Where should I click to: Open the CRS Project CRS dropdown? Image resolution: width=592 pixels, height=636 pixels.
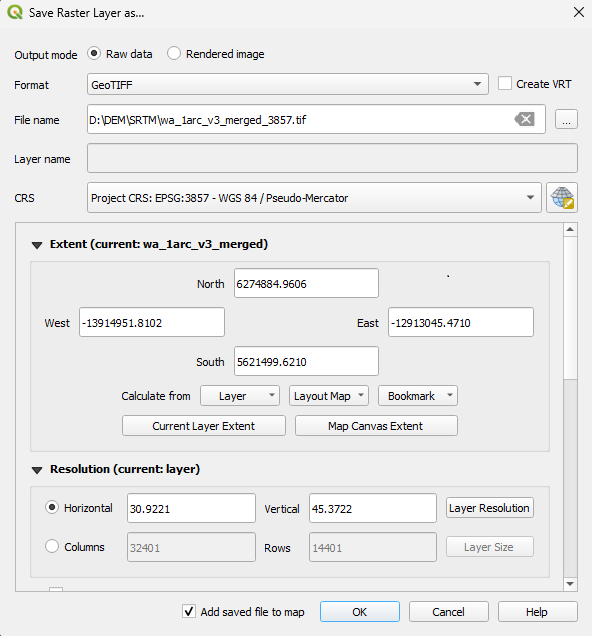tap(314, 198)
